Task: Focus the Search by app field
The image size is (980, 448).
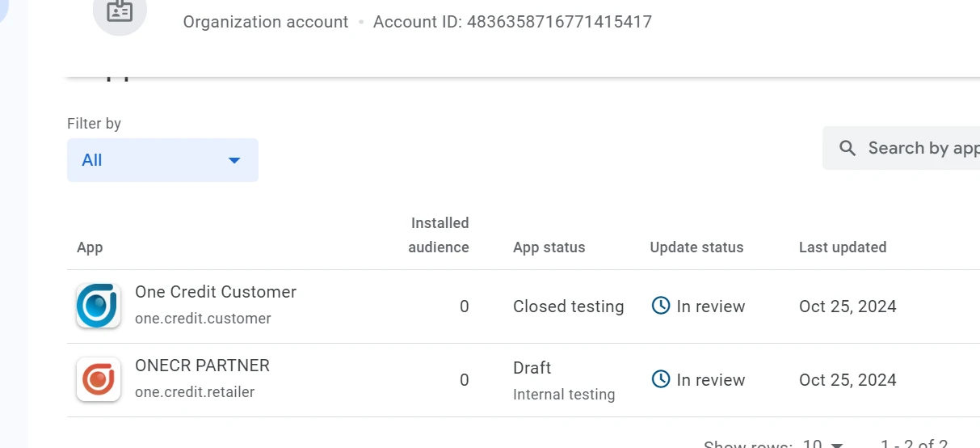Action: tap(921, 148)
